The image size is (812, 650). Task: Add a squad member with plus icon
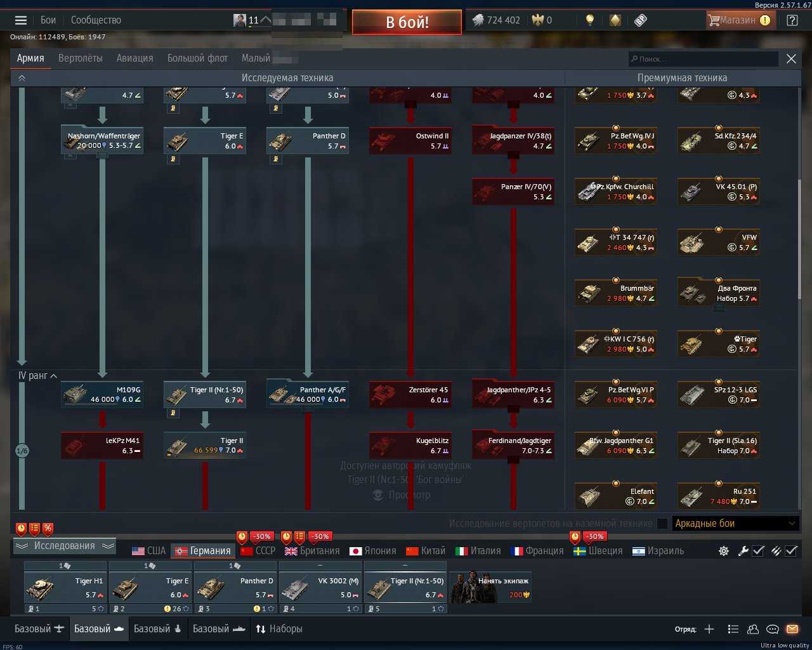709,629
